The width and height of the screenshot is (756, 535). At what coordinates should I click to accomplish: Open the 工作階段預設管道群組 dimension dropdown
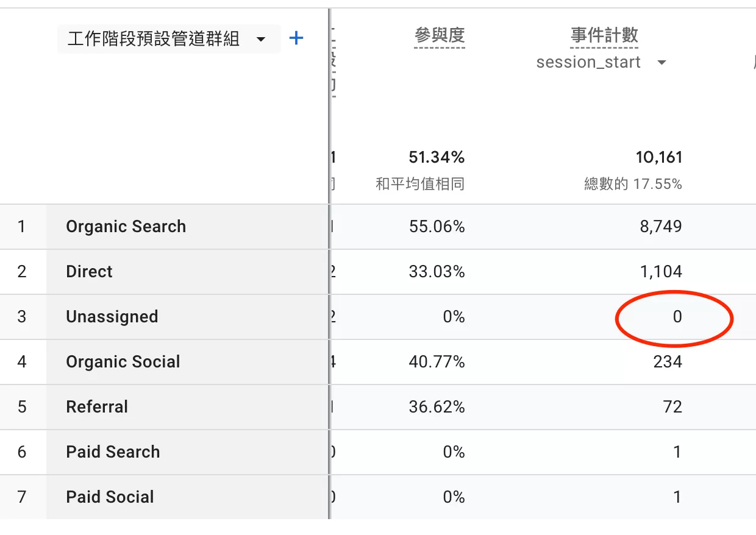point(169,40)
